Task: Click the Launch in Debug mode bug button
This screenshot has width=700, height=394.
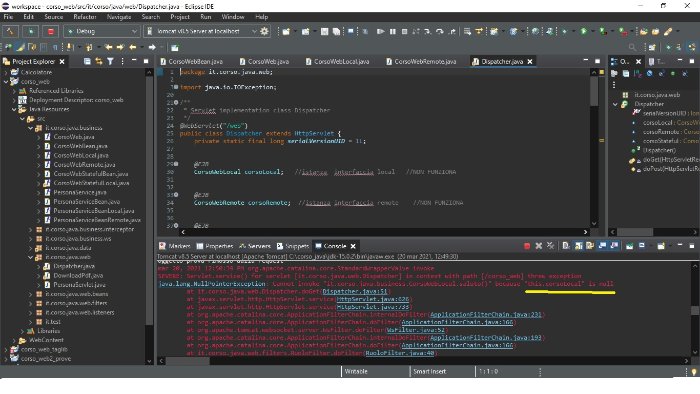Action: pyautogui.click(x=30, y=31)
